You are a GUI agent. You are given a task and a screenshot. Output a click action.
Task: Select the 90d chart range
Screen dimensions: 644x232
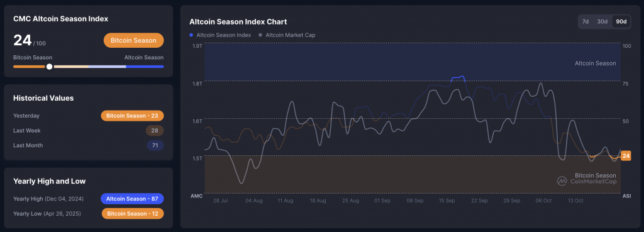pyautogui.click(x=621, y=21)
